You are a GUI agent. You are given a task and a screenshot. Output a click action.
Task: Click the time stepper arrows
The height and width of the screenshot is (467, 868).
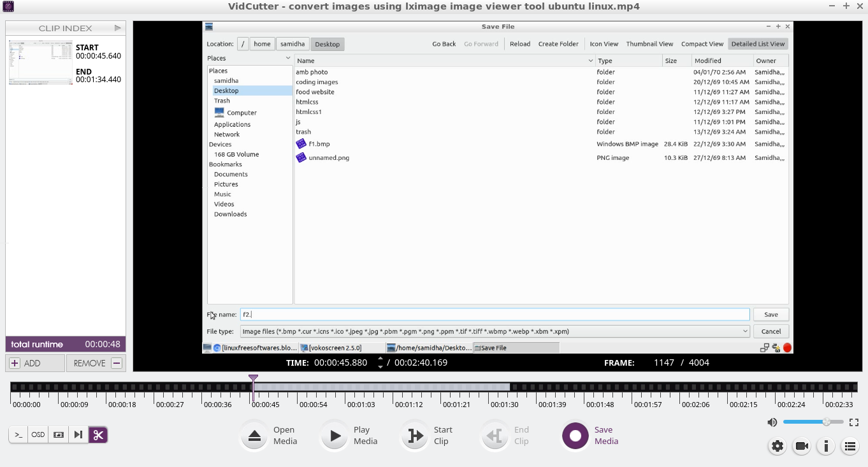click(380, 363)
